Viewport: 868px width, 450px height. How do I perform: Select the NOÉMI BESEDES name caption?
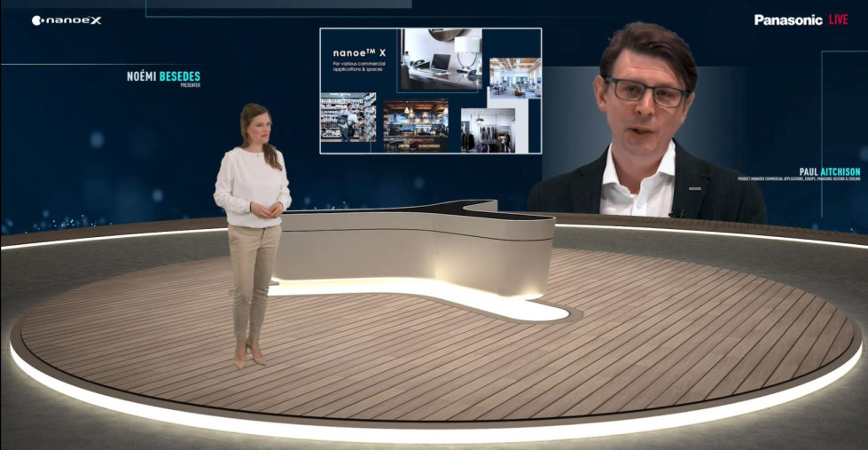163,76
